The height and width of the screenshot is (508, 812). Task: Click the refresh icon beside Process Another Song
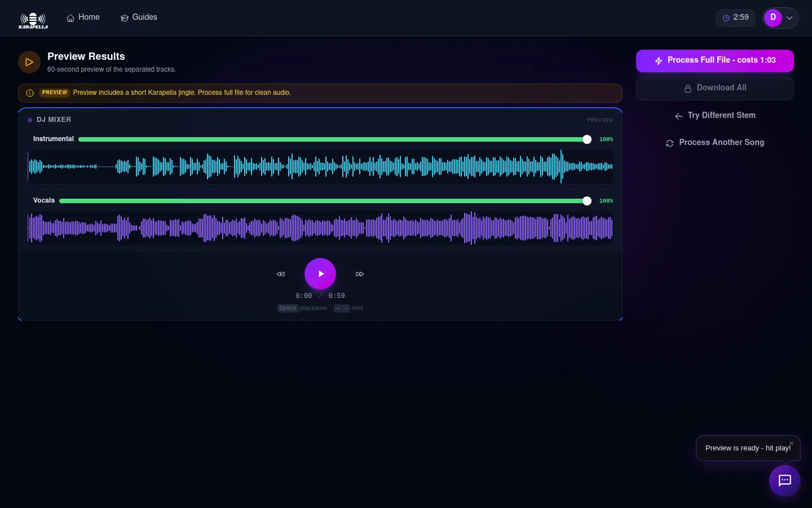(670, 143)
